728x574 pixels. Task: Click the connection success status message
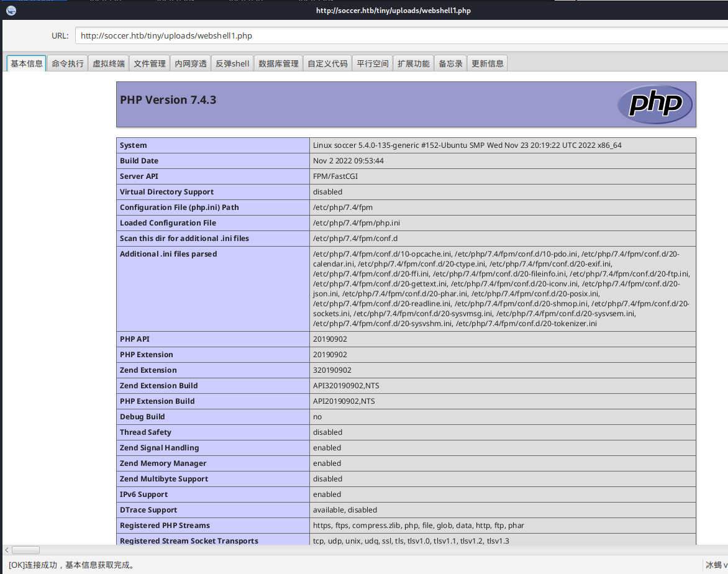[72, 565]
